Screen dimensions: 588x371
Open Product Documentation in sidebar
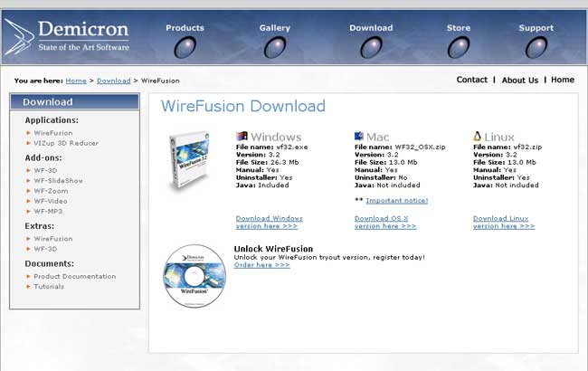(x=74, y=276)
